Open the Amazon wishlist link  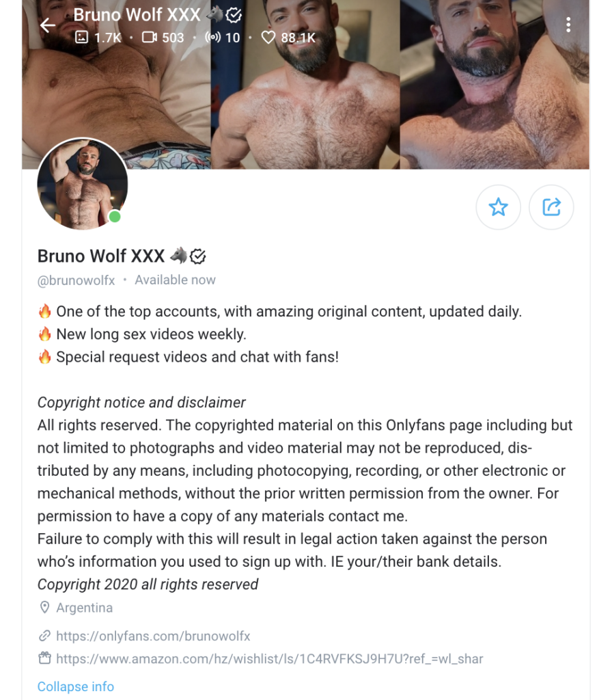(269, 659)
